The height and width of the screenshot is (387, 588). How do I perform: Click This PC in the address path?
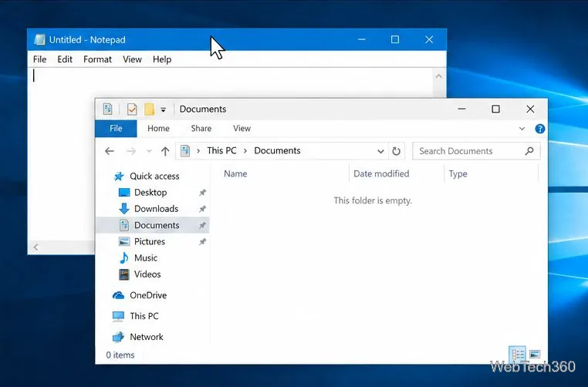click(221, 150)
